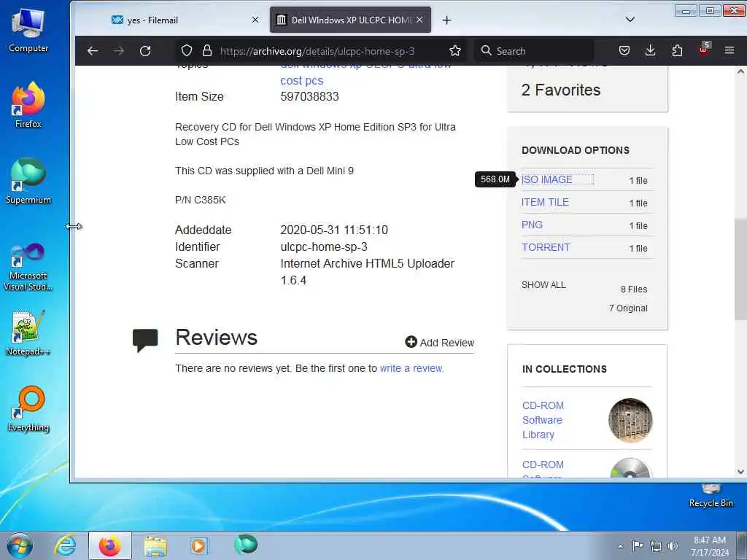Bookmark this page with the star
The image size is (747, 560).
point(455,51)
